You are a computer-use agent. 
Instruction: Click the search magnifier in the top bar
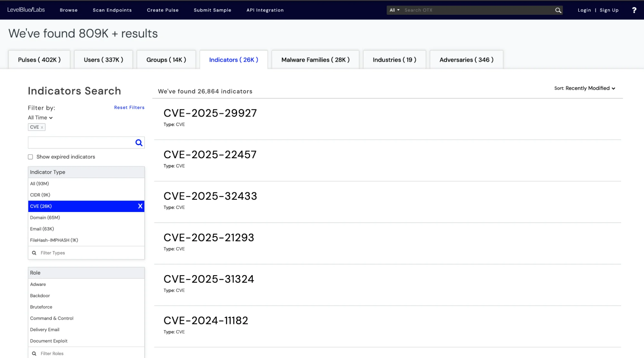(558, 10)
